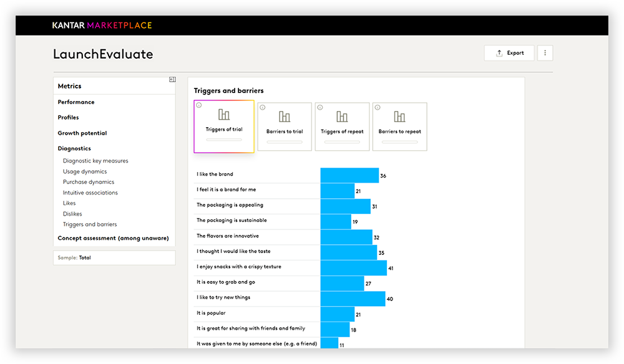The height and width of the screenshot is (364, 624).
Task: Open the Sample: Total selector
Action: [x=114, y=257]
